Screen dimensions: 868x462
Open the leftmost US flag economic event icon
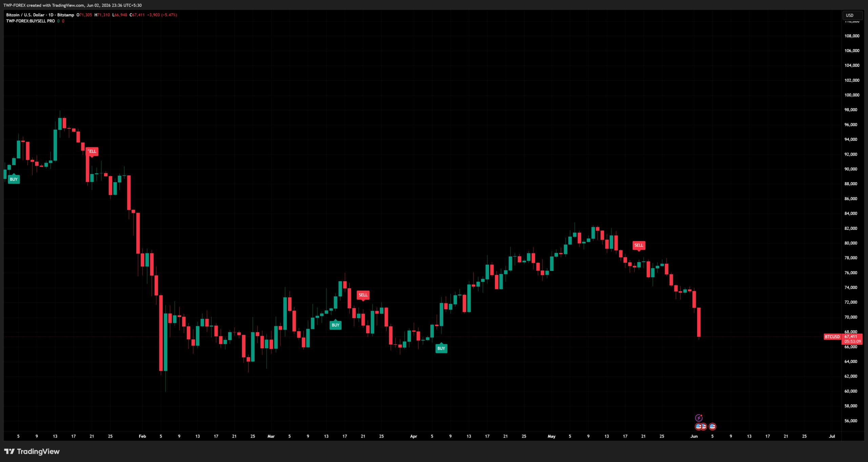click(x=698, y=426)
